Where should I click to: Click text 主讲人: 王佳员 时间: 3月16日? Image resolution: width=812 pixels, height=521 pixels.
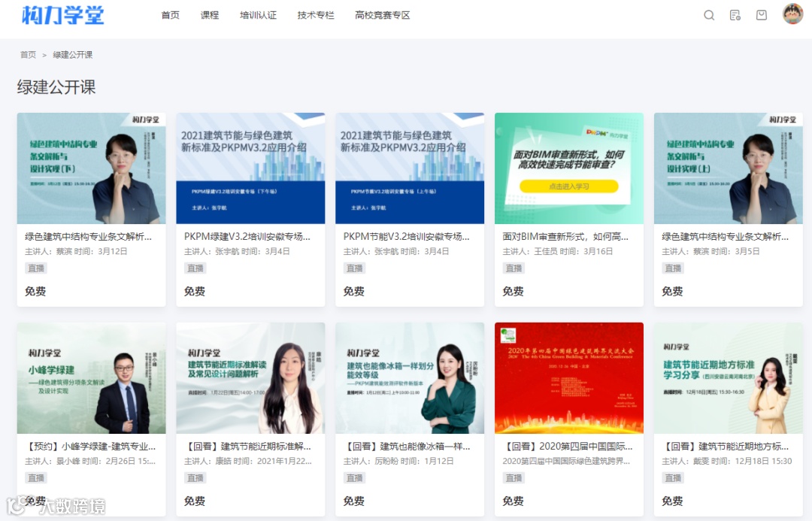558,252
